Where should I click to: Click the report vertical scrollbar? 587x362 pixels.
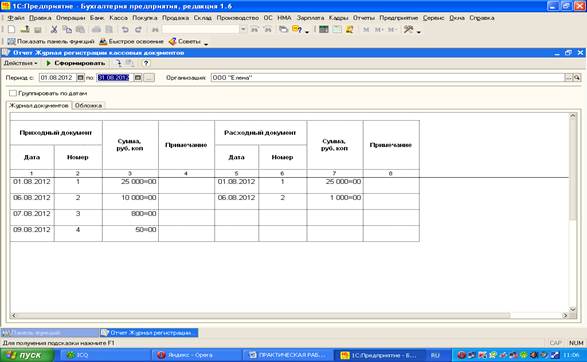click(x=572, y=212)
